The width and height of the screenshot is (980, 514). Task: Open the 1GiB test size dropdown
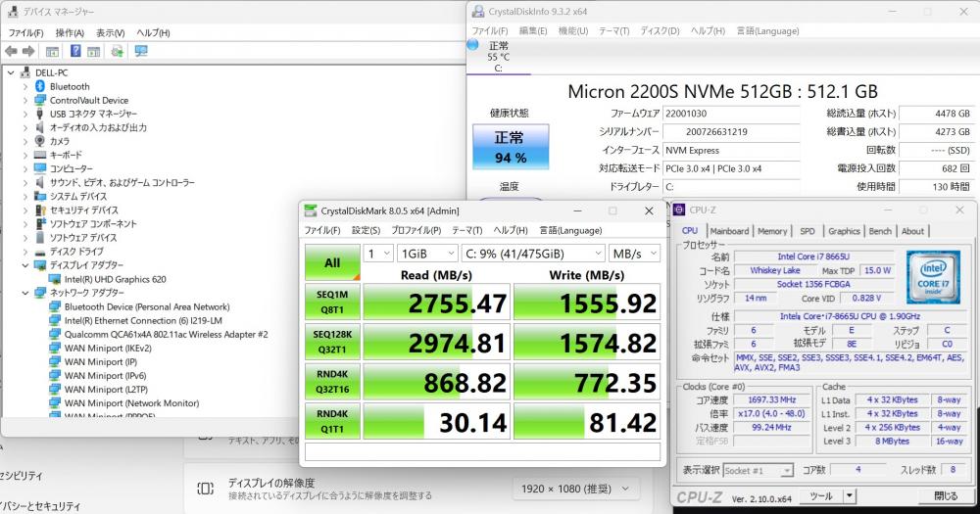pyautogui.click(x=428, y=254)
